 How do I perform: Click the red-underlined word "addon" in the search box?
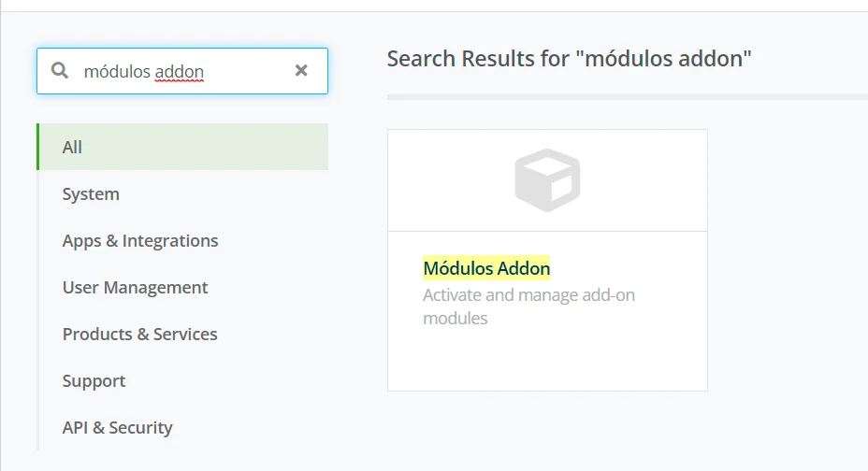(x=179, y=72)
